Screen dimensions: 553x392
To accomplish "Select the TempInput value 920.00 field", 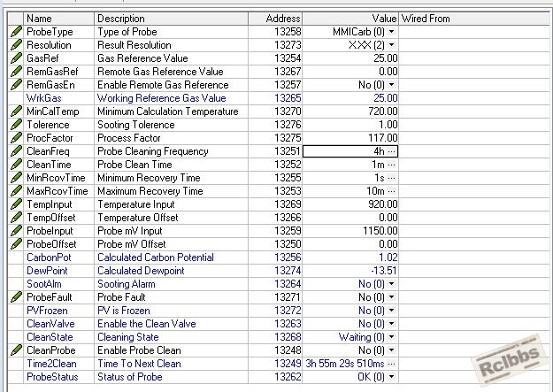I will click(x=350, y=204).
